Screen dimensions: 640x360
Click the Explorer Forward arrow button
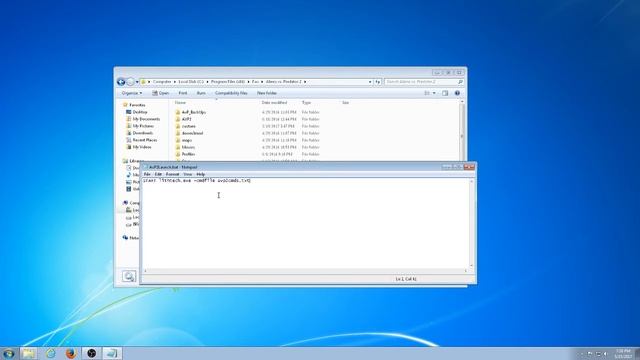(x=130, y=82)
